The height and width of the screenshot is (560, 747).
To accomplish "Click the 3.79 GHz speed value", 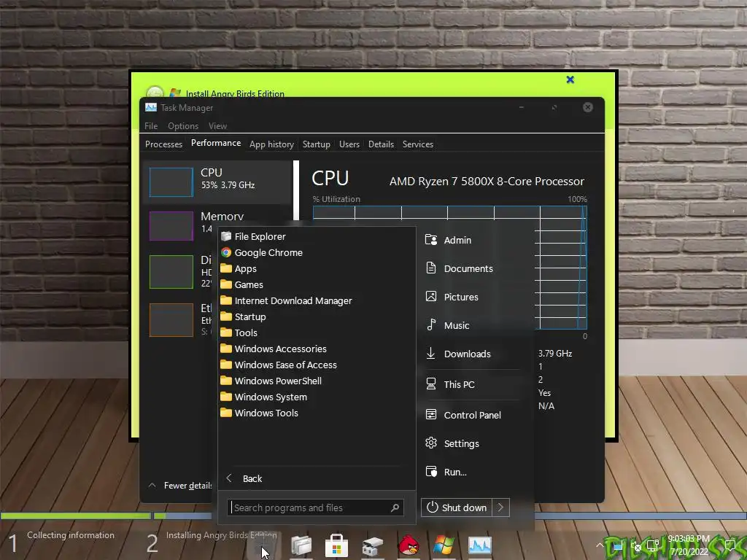I will coord(555,354).
